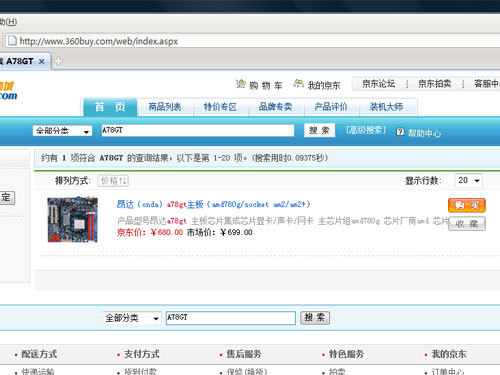Click the 货到付款 footer link

(x=140, y=371)
